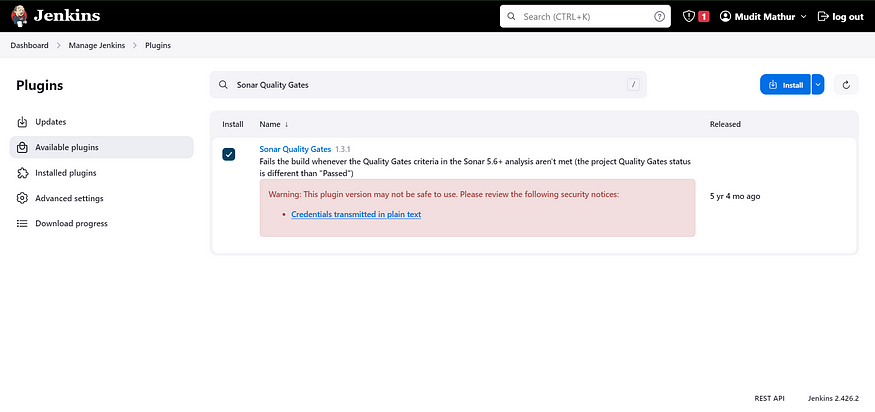Click the red security warning message text
The image size is (875, 412).
click(x=444, y=194)
